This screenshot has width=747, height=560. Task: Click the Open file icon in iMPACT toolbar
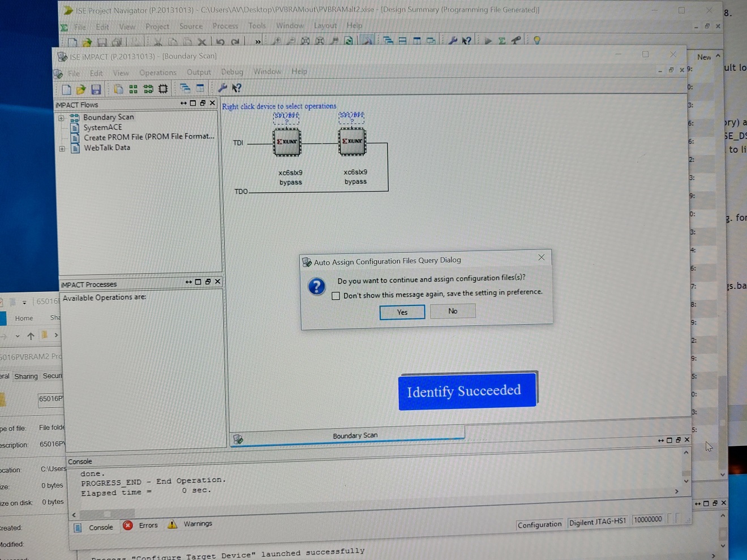pyautogui.click(x=81, y=89)
